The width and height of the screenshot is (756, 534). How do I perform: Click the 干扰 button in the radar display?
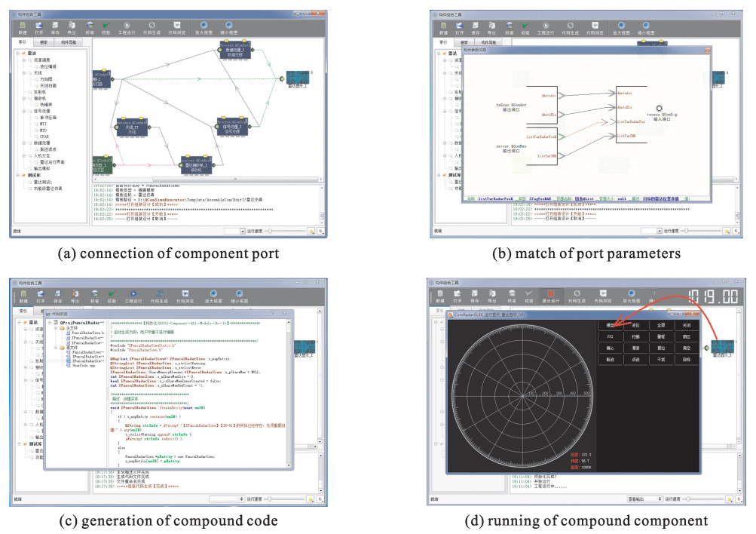coord(661,359)
